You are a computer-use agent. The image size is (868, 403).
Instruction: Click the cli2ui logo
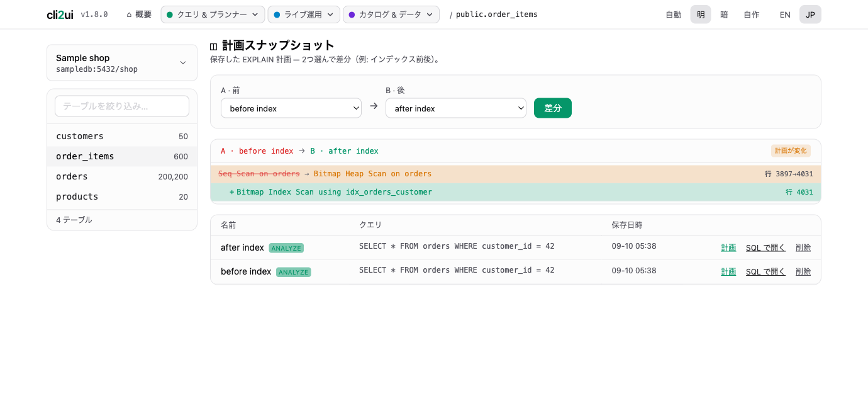(60, 14)
